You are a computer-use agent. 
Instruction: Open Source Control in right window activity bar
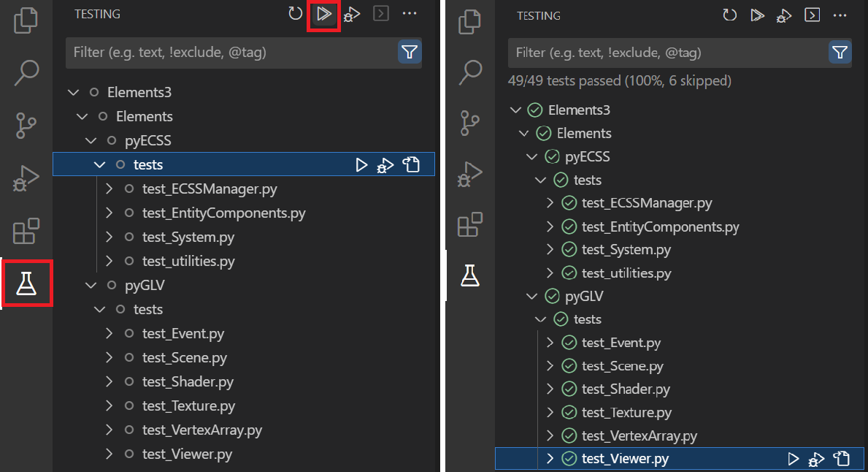pos(469,123)
